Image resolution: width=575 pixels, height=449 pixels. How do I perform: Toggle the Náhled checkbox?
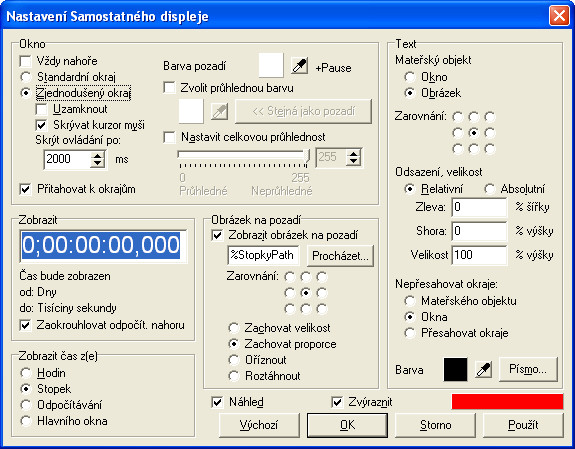pos(217,402)
